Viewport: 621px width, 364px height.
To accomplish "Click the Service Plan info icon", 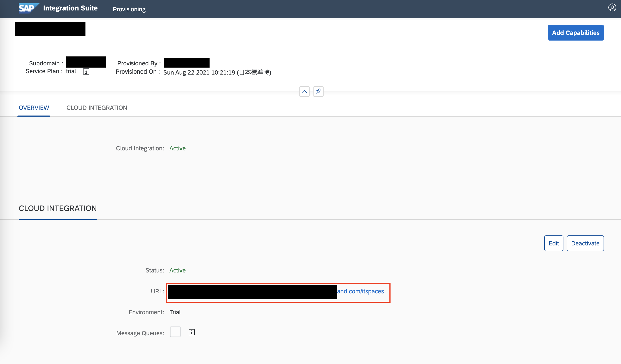I will tap(86, 72).
